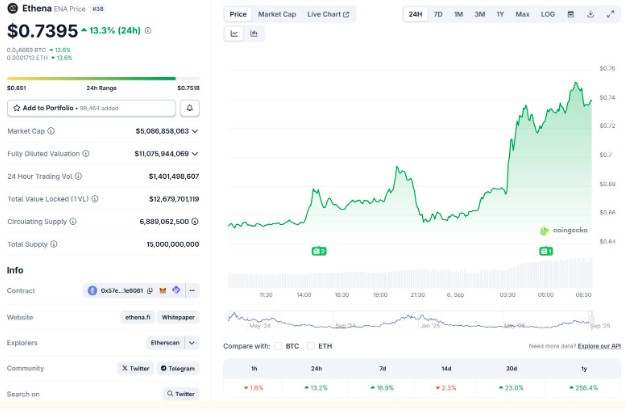The height and width of the screenshot is (409, 625).
Task: Open the calendar date range icon
Action: pyautogui.click(x=571, y=14)
